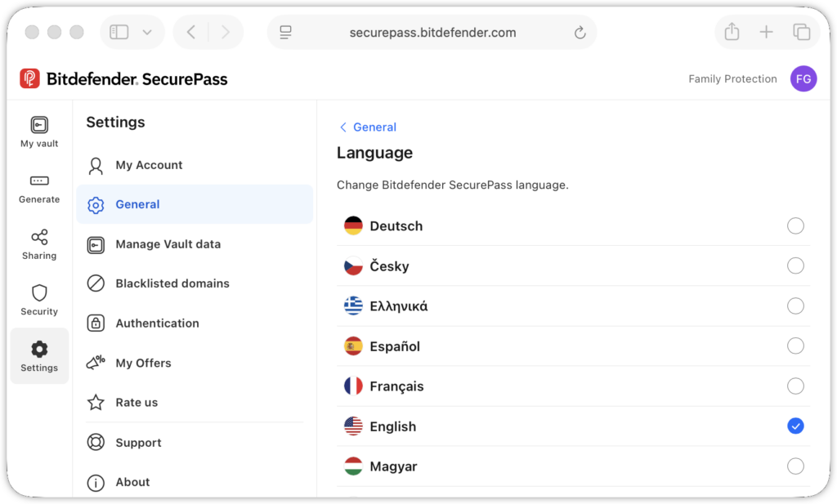Go back using the browser back arrow
837x504 pixels.
pos(191,32)
